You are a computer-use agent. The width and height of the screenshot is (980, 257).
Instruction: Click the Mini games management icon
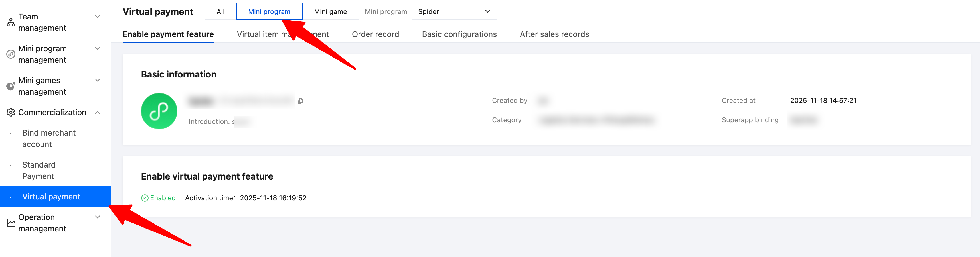(11, 86)
